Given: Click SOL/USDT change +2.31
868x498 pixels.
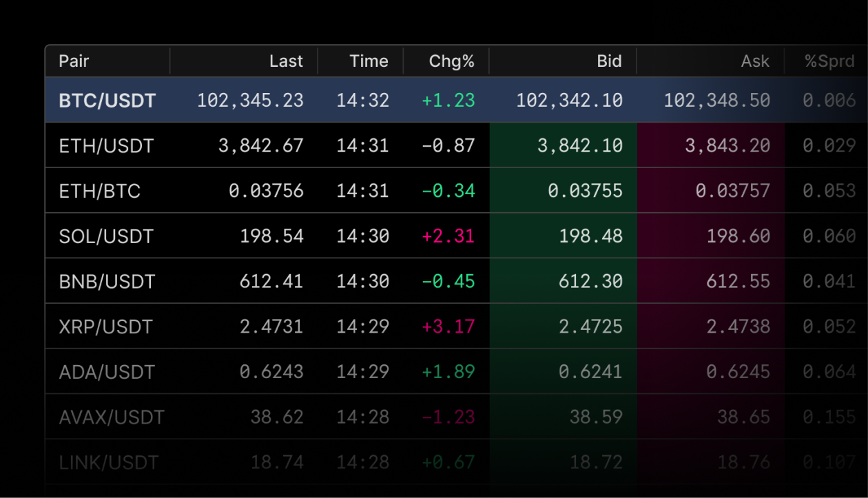Looking at the screenshot, I should (448, 236).
